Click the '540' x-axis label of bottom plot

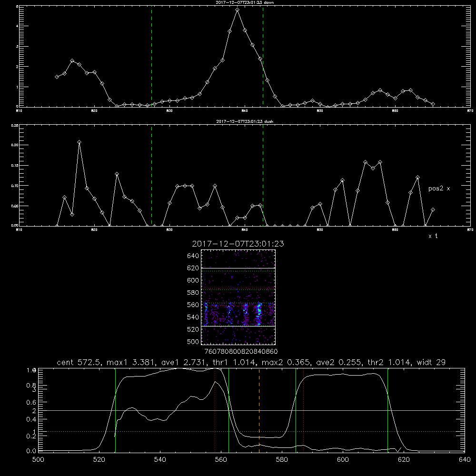[x=160, y=459]
